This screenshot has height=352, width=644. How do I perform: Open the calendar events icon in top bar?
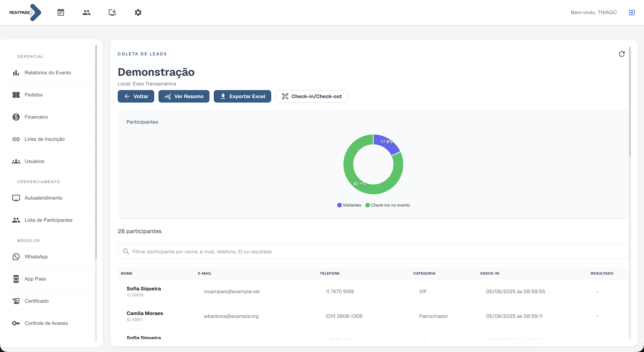point(61,13)
